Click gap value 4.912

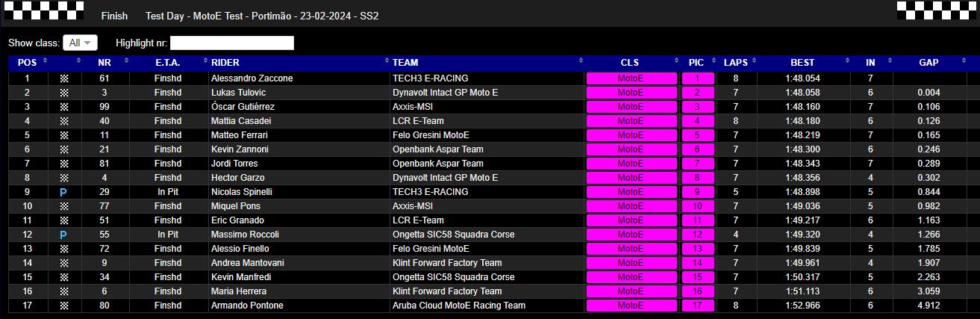pyautogui.click(x=929, y=306)
